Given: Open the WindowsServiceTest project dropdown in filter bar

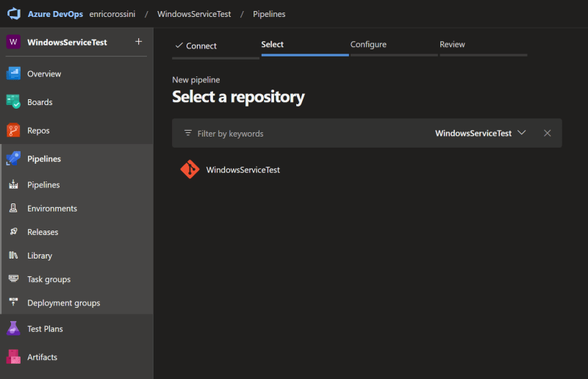Looking at the screenshot, I should coord(481,133).
